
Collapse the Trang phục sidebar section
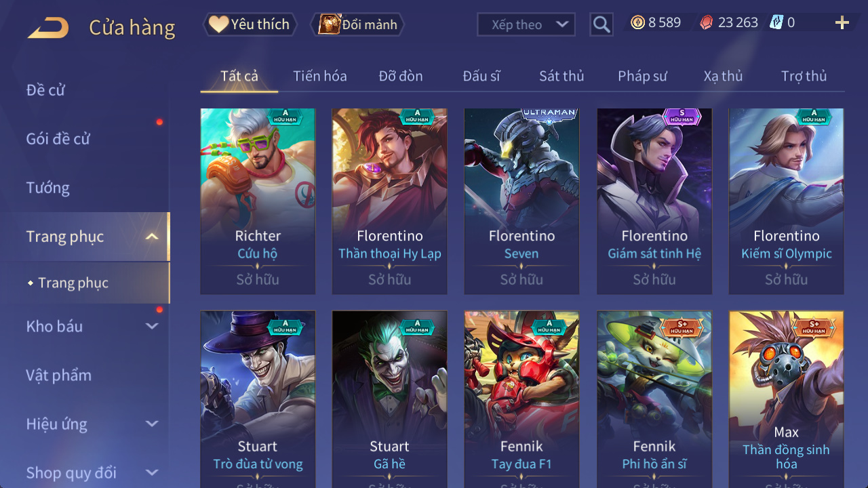click(152, 237)
